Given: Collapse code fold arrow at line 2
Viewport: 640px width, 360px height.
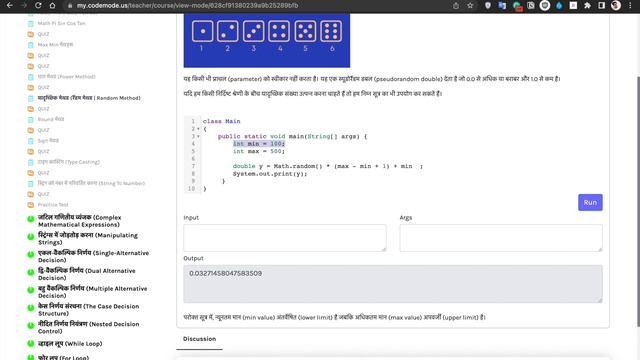Looking at the screenshot, I should [x=198, y=129].
